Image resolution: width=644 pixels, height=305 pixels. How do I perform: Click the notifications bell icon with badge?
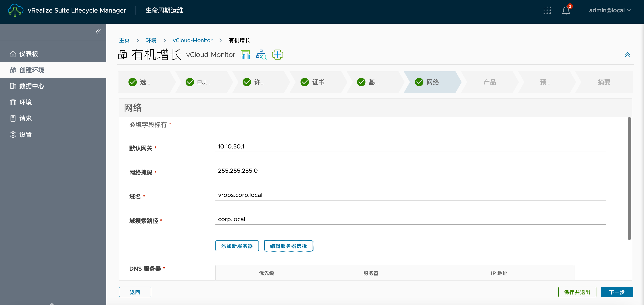[x=566, y=10]
